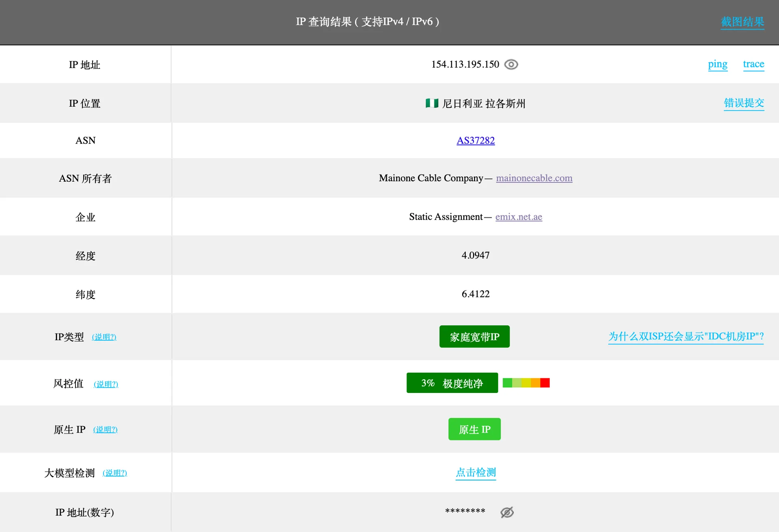Run ping on this IP
The height and width of the screenshot is (532, 779).
[717, 64]
